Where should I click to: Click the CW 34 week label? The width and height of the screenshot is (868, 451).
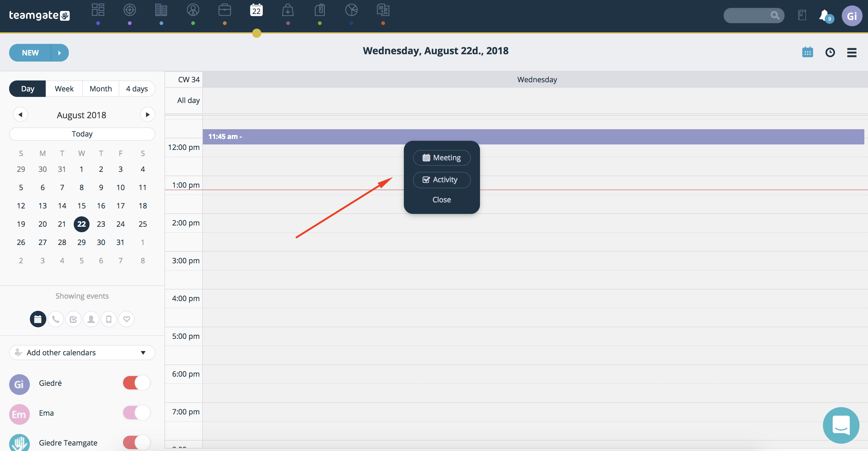point(189,80)
